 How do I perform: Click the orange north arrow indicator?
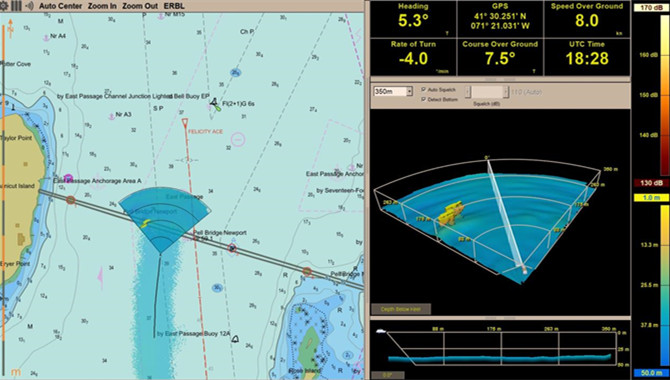click(x=10, y=29)
